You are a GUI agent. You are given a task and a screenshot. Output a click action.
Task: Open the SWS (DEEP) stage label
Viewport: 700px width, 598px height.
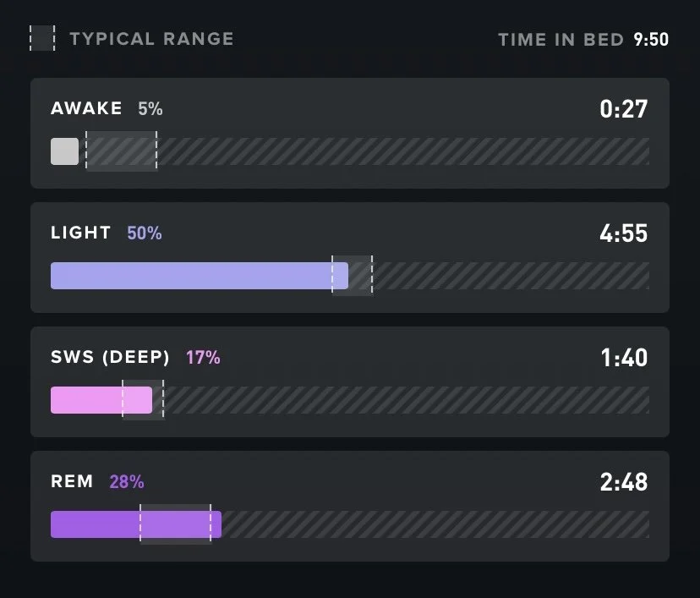point(110,357)
